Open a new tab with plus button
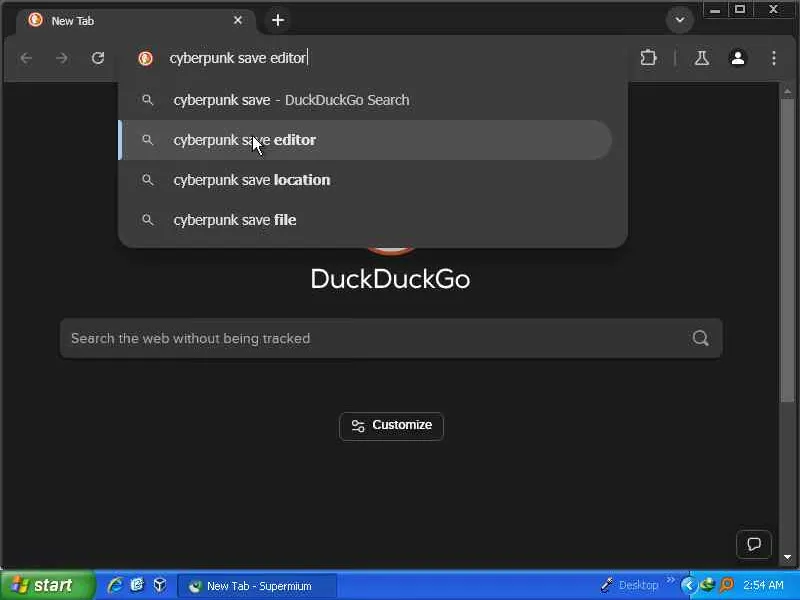The height and width of the screenshot is (600, 800). 278,20
